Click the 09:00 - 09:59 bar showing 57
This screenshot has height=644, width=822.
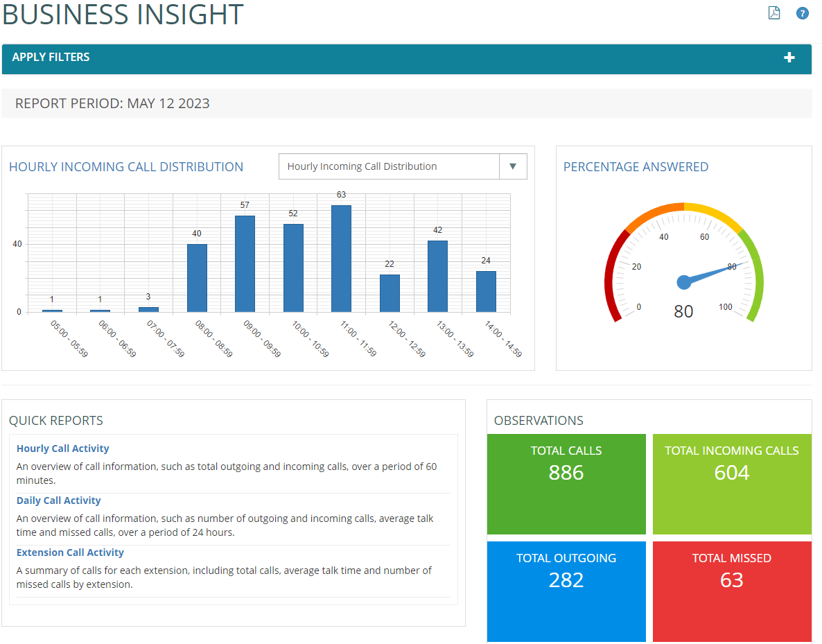[245, 263]
